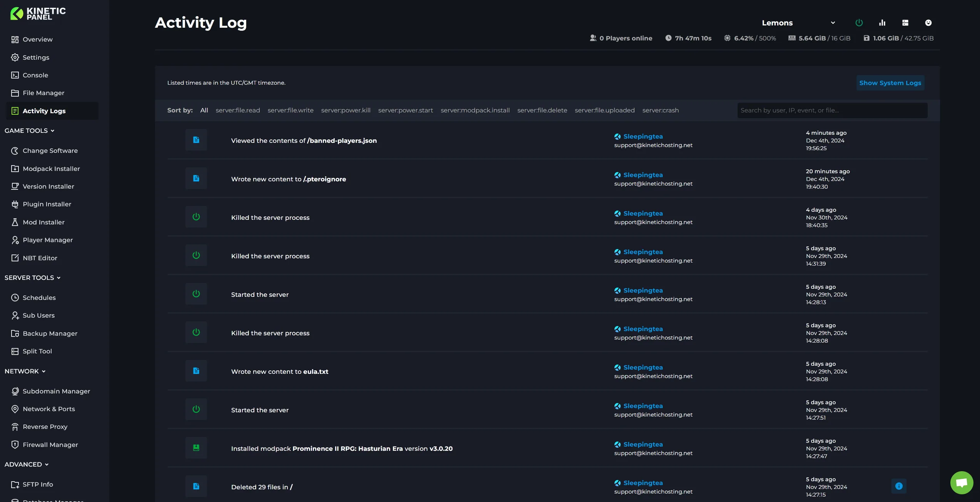The width and height of the screenshot is (980, 502).
Task: Open the chat support bubble
Action: (x=961, y=482)
